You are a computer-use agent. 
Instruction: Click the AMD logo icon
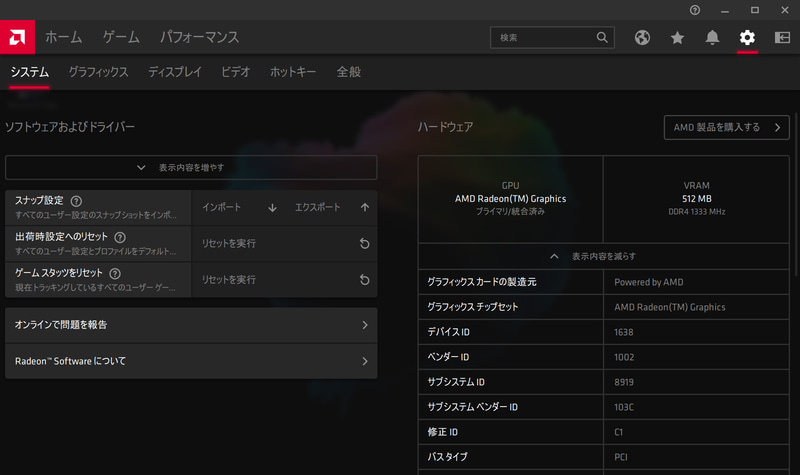(x=17, y=37)
